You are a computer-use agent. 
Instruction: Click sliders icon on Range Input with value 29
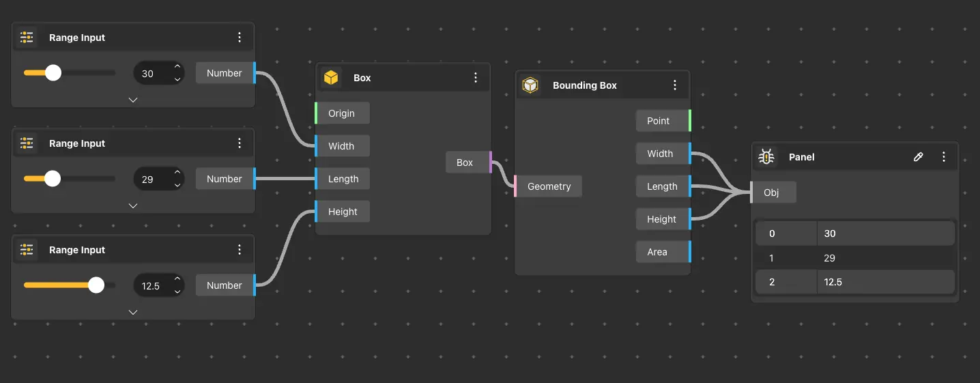coord(27,143)
